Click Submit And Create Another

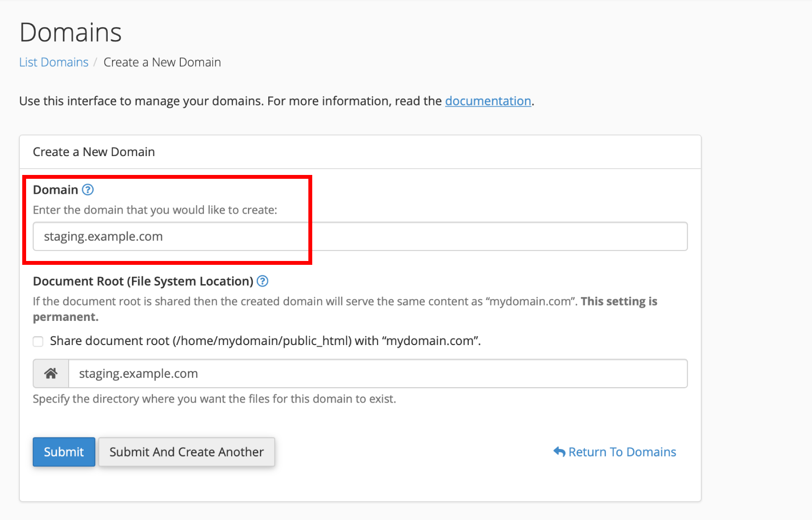coord(187,452)
